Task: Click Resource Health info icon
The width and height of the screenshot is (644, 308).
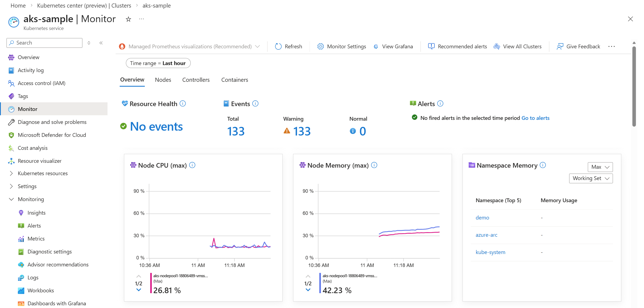Action: tap(183, 104)
